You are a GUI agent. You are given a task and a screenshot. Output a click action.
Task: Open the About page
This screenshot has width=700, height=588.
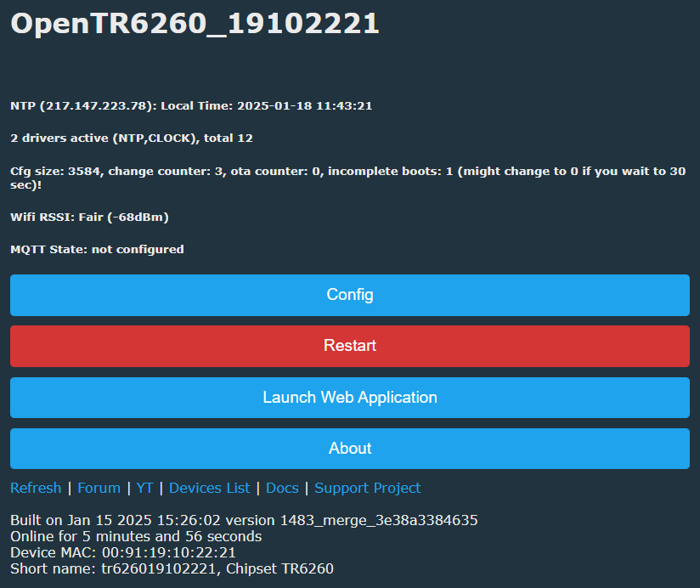point(349,449)
